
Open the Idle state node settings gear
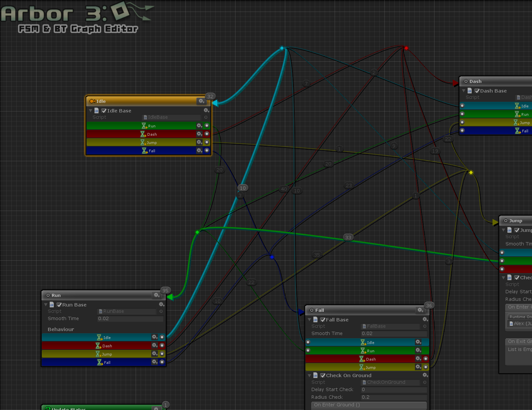tap(201, 101)
